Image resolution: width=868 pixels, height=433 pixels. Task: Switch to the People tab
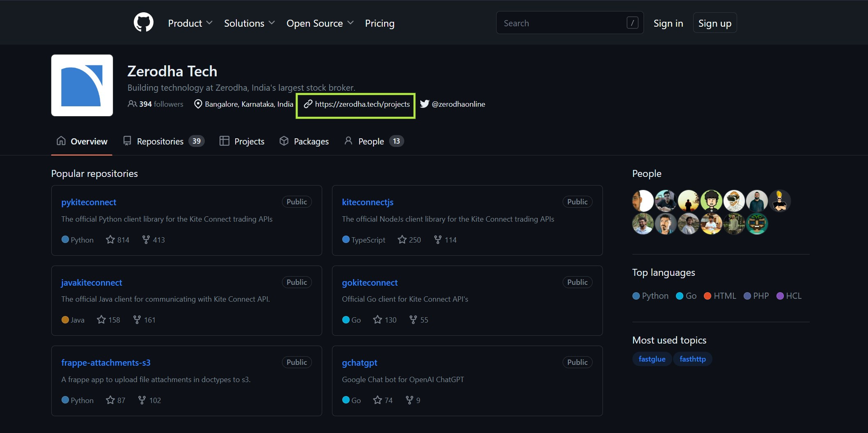374,141
